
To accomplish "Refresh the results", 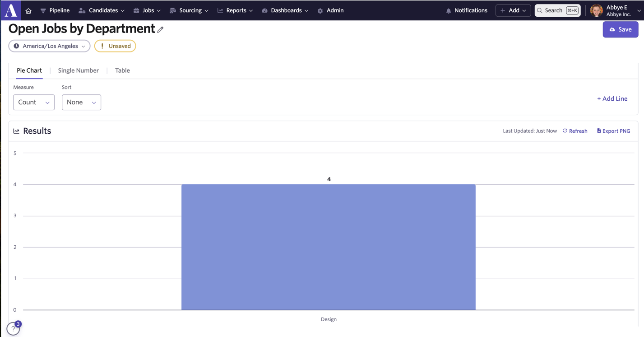I will tap(575, 131).
